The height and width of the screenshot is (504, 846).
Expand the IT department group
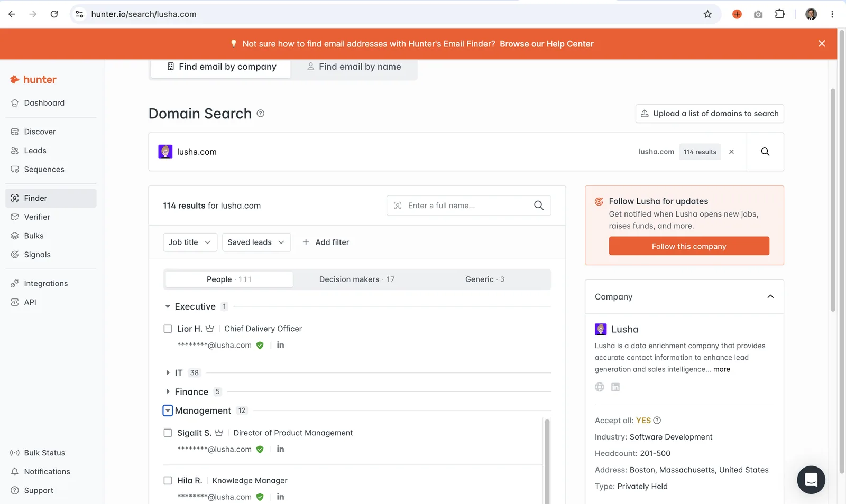coord(168,373)
